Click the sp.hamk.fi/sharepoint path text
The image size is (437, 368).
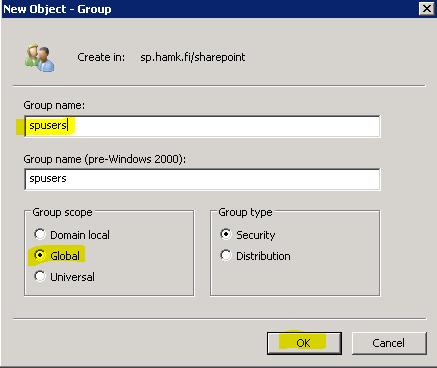point(193,57)
